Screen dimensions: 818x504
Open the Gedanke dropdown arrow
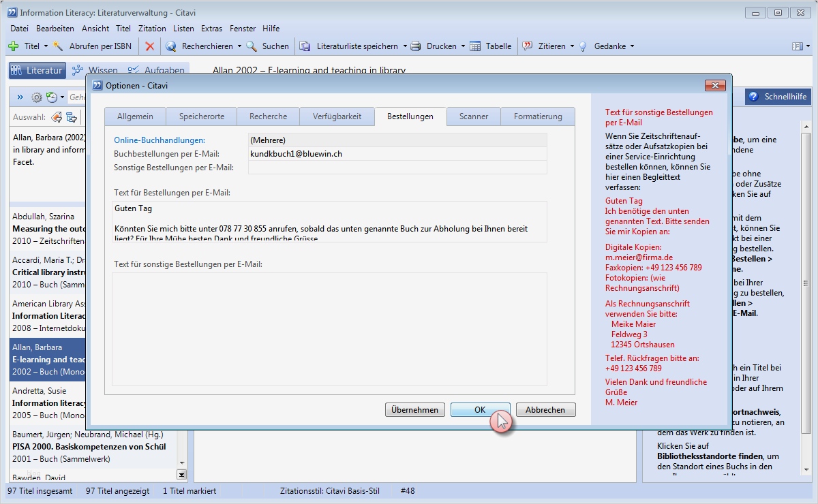[632, 46]
